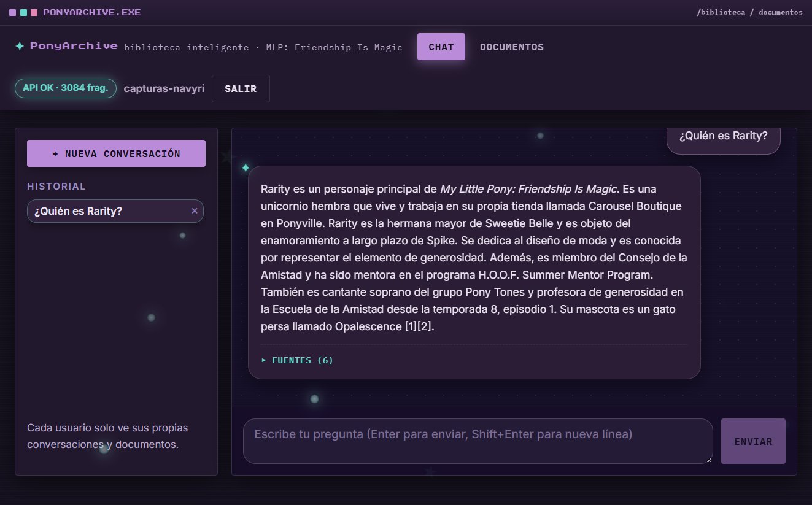This screenshot has width=812, height=505.
Task: Open the DOCUMENTOS tab
Action: pos(512,47)
